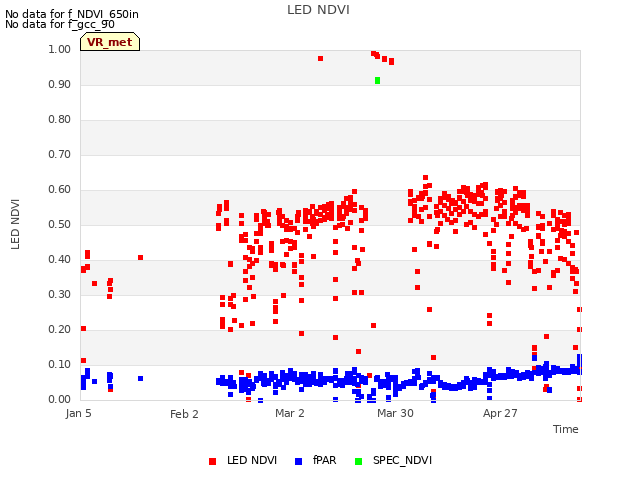Screen dimensions: 640x480
Task: Click the 0.50 y-axis tick label
Action: click(60, 224)
